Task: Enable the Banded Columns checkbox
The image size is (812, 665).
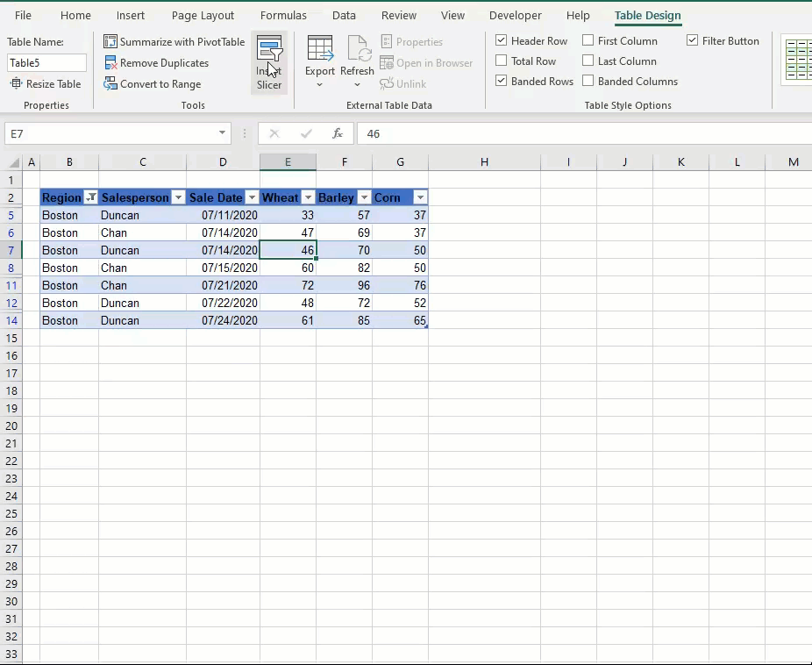Action: pyautogui.click(x=588, y=82)
